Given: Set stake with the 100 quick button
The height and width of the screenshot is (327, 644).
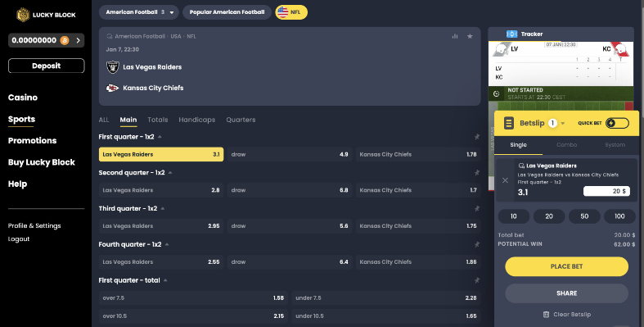Looking at the screenshot, I should (x=619, y=216).
